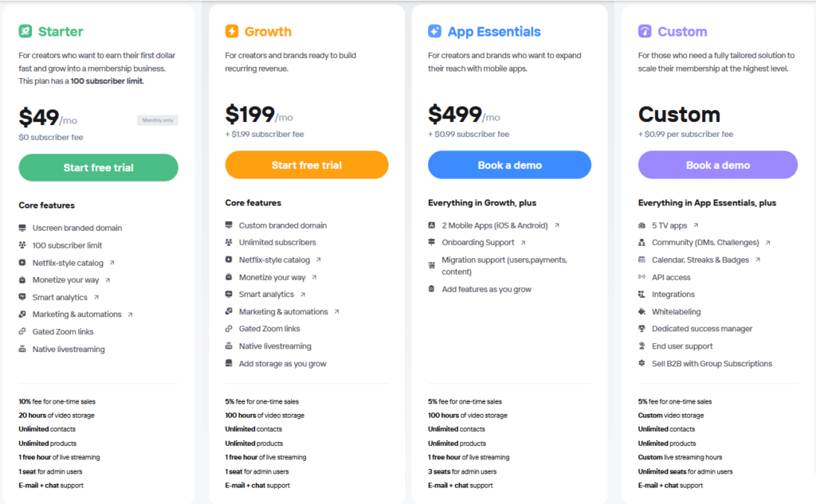Open the Monetize your way link under Growth
The image size is (816, 504).
click(273, 279)
